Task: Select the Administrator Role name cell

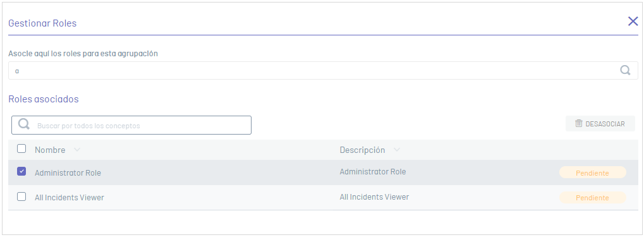Action: [68, 173]
